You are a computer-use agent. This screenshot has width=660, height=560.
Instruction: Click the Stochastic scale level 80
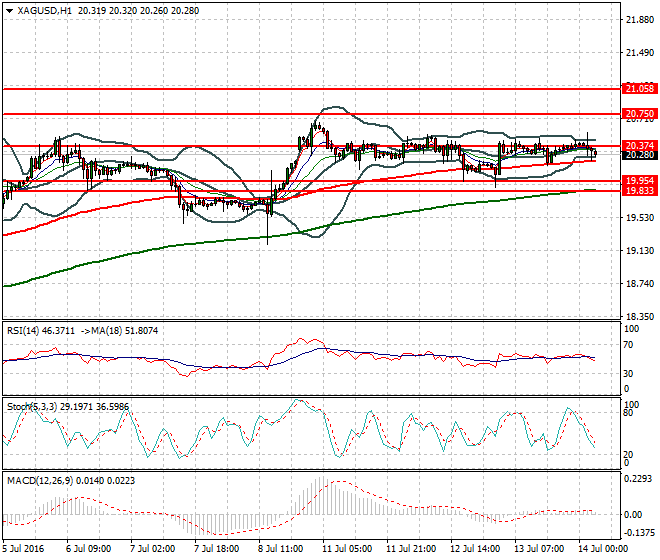628,413
